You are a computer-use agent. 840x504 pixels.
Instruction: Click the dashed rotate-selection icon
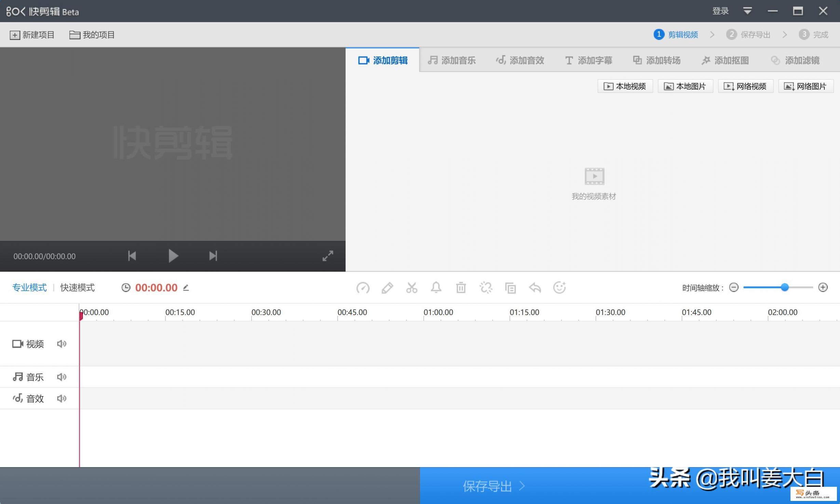(486, 288)
